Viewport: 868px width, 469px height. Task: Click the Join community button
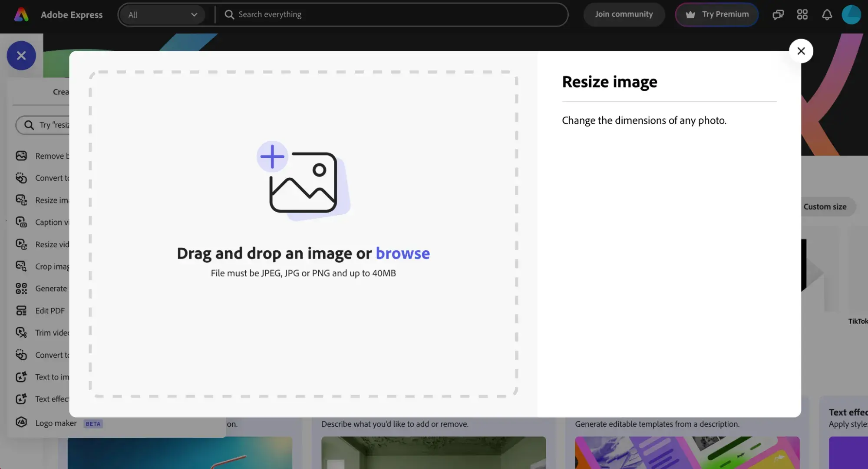coord(624,14)
